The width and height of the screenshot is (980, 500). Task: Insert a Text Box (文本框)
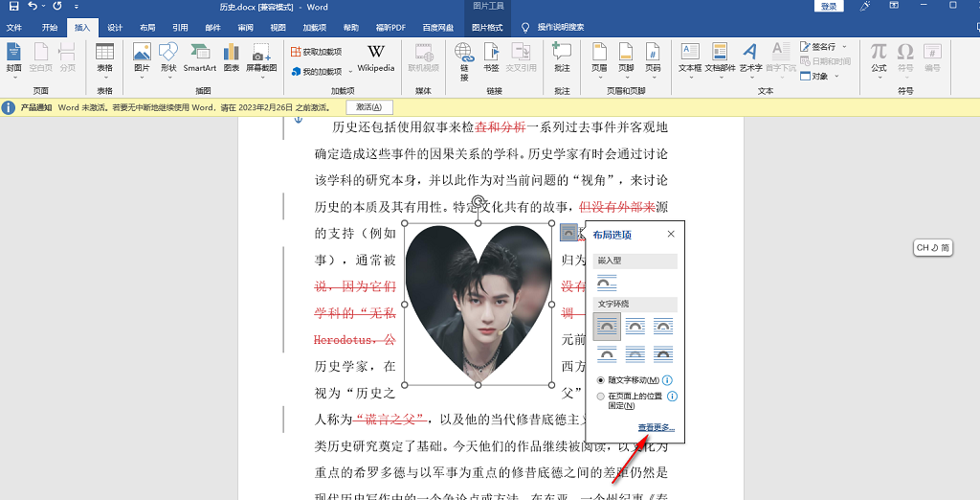(x=690, y=60)
